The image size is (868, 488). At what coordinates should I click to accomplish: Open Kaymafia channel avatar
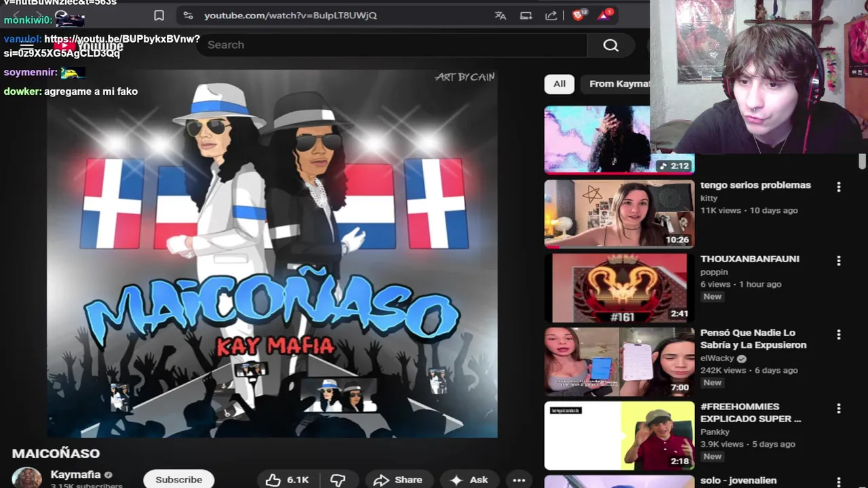[x=26, y=478]
